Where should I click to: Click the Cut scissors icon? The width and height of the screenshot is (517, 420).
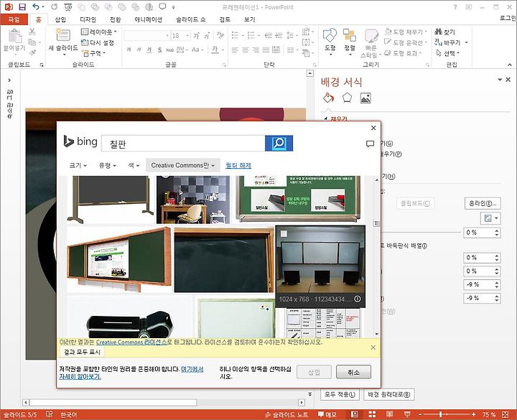coord(32,32)
